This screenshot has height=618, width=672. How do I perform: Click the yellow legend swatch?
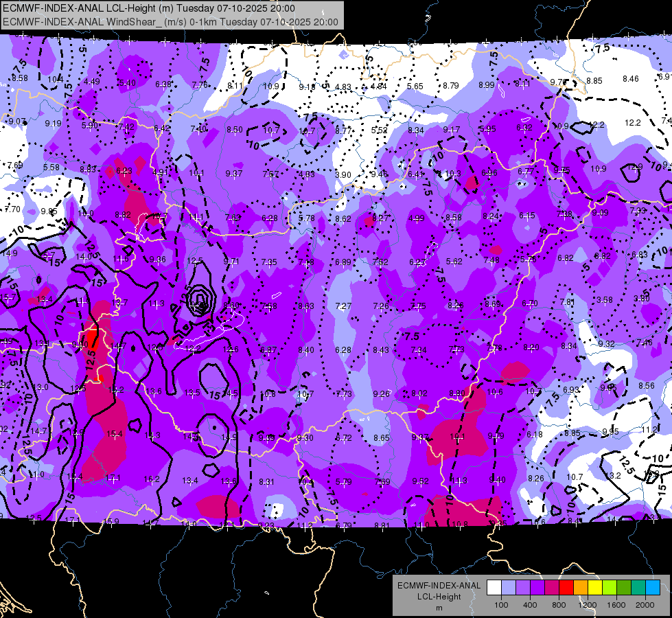point(595,588)
